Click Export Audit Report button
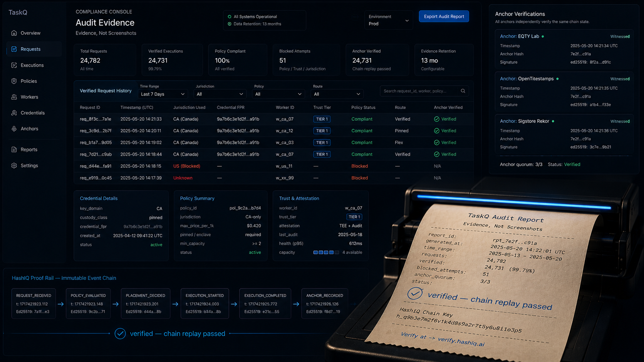This screenshot has height=362, width=644. coord(444,17)
